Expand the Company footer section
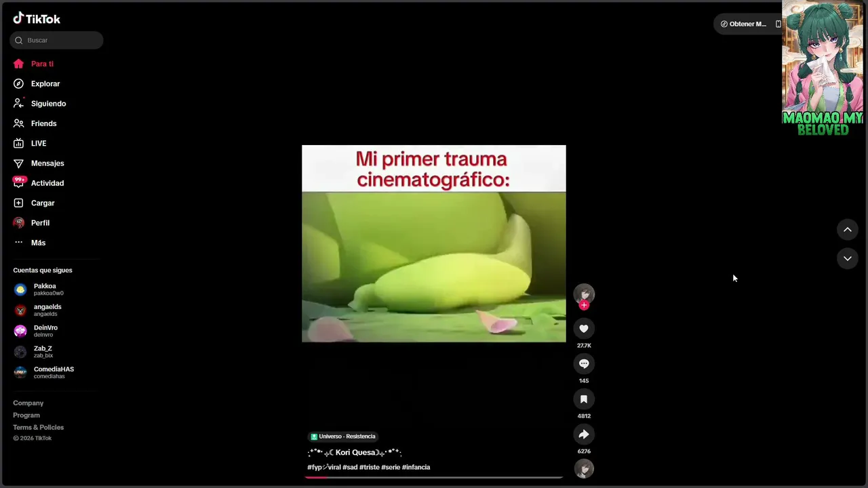This screenshot has width=868, height=488. 28,403
